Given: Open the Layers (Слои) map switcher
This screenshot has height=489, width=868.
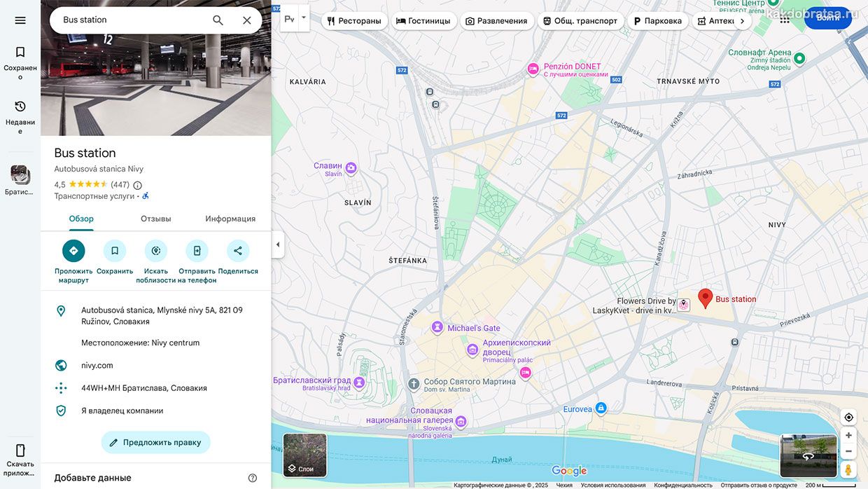Looking at the screenshot, I should (304, 455).
